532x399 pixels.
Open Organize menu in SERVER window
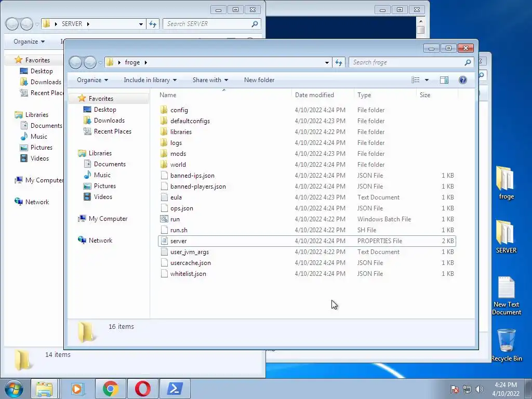pos(29,42)
